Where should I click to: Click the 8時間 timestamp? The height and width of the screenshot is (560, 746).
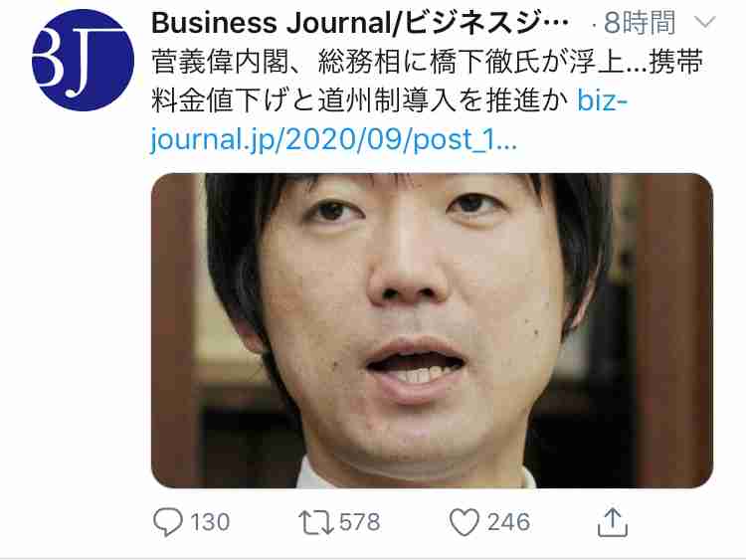(640, 23)
